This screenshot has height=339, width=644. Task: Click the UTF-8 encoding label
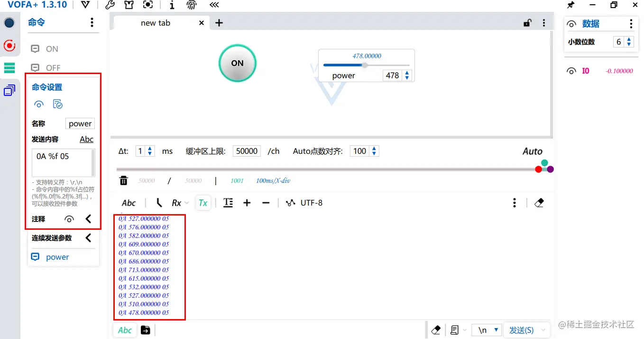click(x=312, y=203)
